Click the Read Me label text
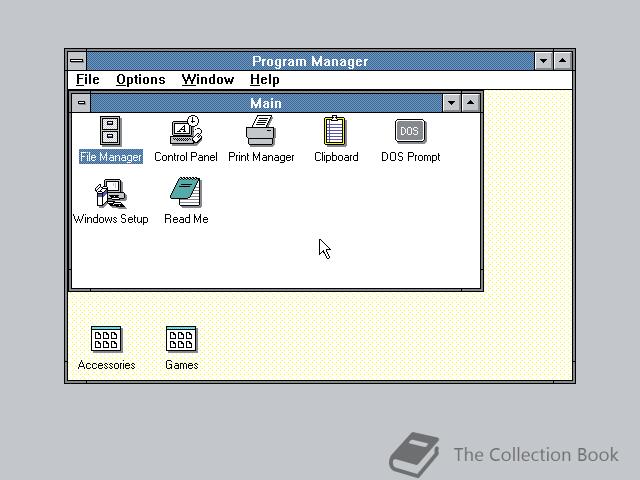The image size is (640, 480). [x=186, y=219]
